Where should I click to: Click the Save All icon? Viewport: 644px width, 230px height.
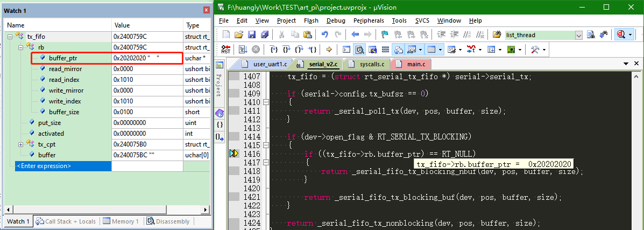(265, 34)
